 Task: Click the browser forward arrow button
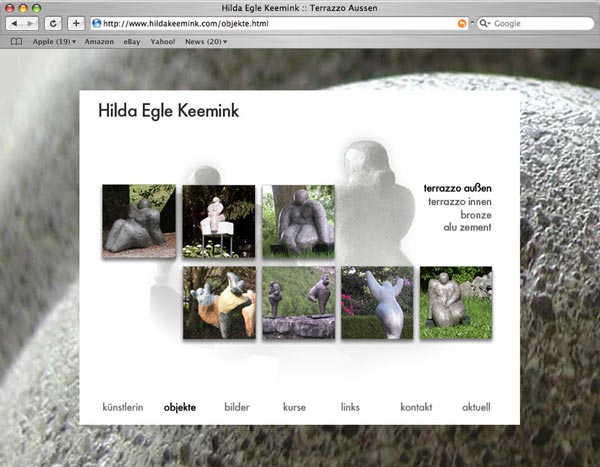point(31,23)
